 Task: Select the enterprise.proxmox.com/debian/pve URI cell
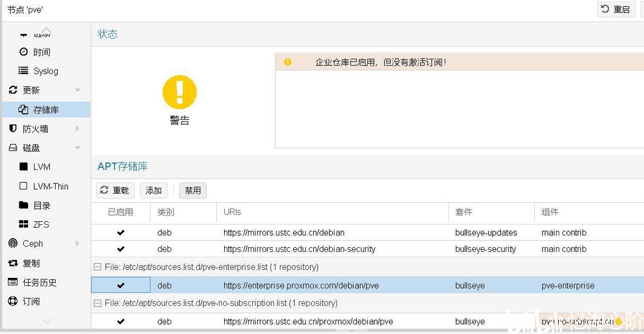coord(332,285)
